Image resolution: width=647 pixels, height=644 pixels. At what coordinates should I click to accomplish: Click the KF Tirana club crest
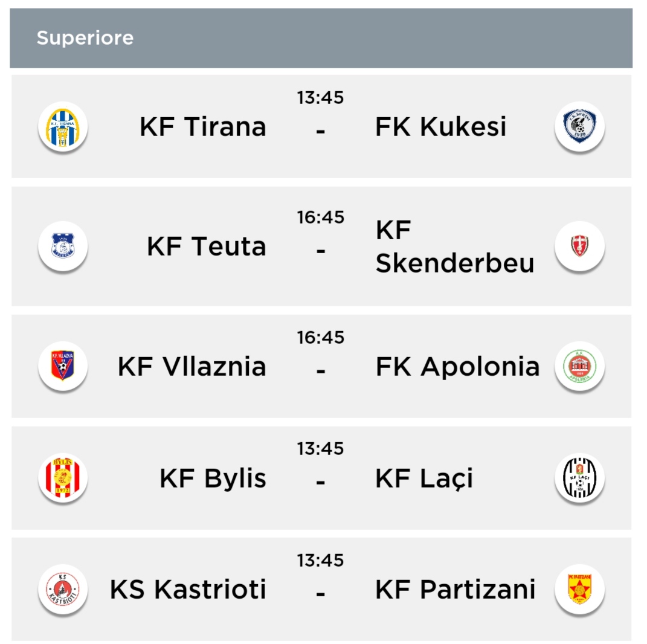(x=63, y=126)
